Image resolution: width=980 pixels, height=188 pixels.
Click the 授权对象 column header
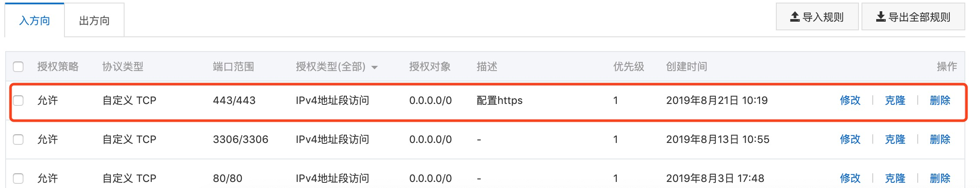430,67
